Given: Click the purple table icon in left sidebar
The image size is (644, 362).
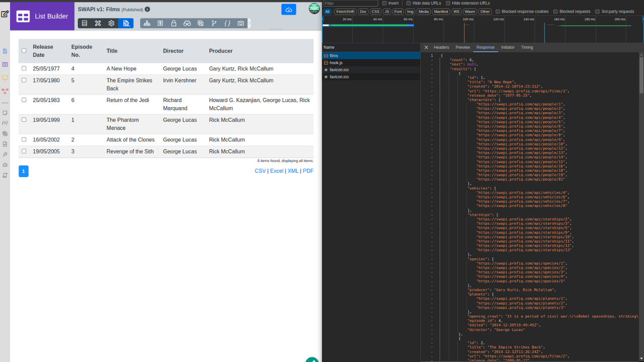Looking at the screenshot, I should [x=5, y=64].
